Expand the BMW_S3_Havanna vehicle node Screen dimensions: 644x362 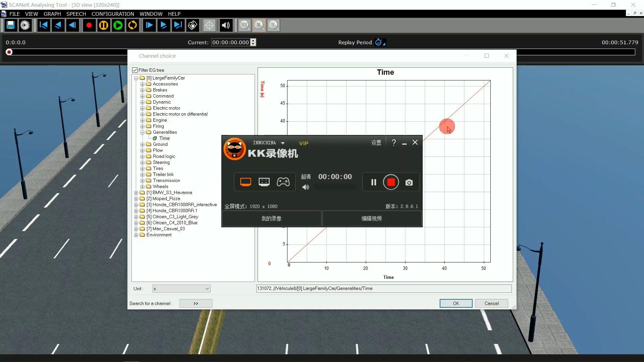click(136, 193)
